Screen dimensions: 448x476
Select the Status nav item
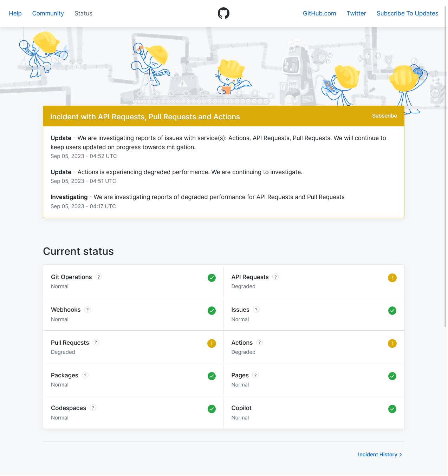[x=83, y=13]
